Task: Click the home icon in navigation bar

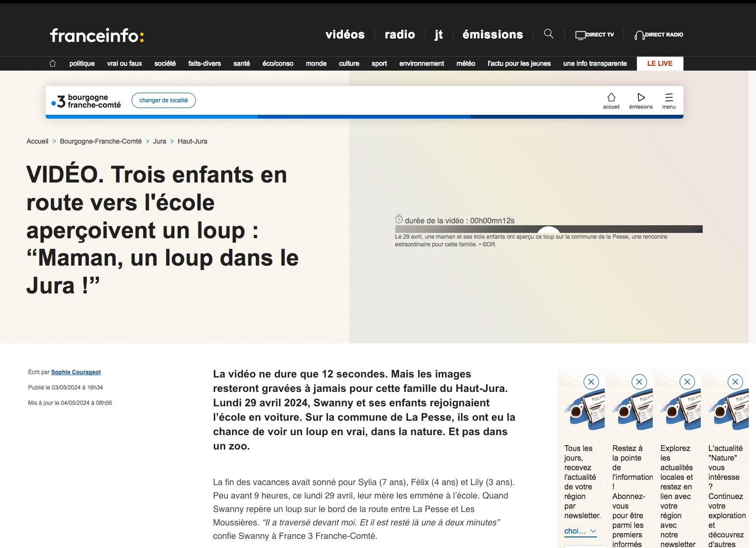Action: [53, 63]
